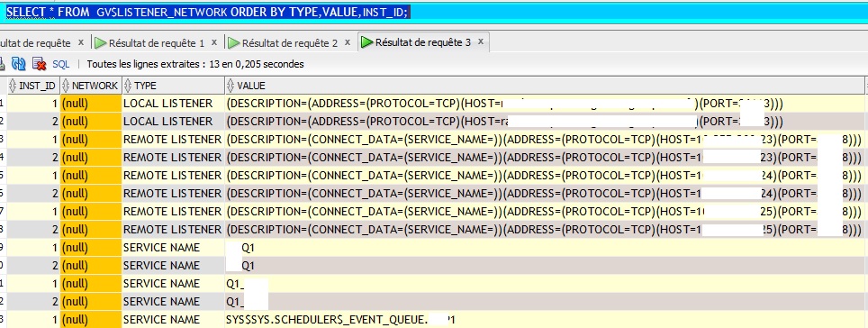Select (null) network cell in SCHEDULER$_EVENT_QUEUE row

pyautogui.click(x=90, y=320)
